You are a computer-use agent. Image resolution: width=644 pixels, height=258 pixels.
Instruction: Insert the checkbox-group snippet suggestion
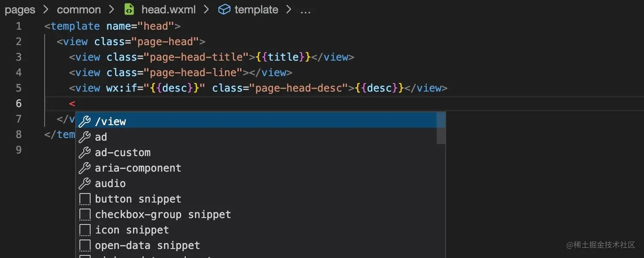click(x=261, y=214)
